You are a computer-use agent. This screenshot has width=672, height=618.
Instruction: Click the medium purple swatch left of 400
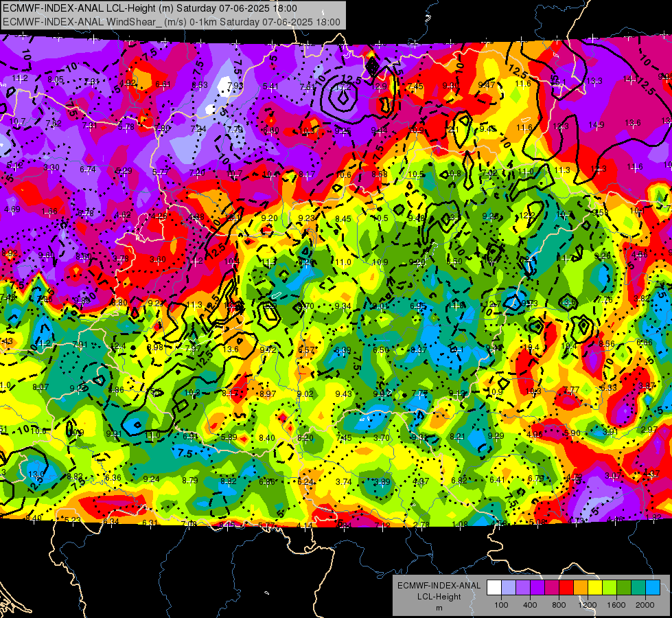[523, 588]
